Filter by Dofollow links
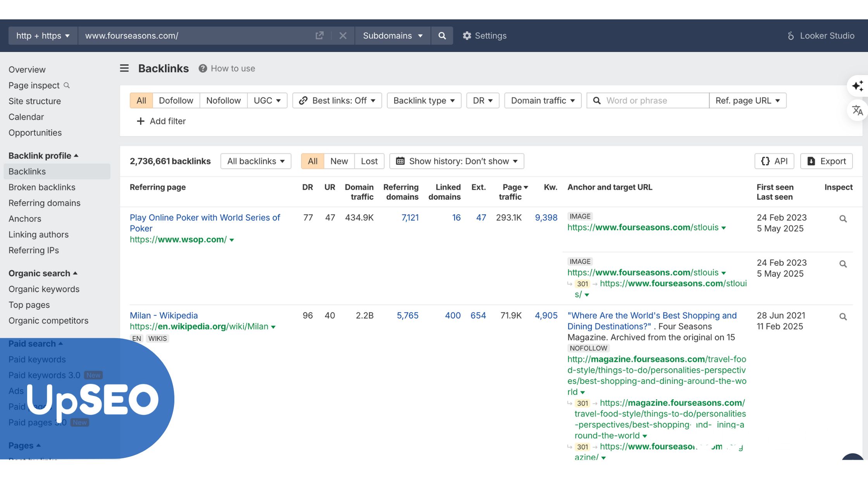868x488 pixels. tap(176, 101)
